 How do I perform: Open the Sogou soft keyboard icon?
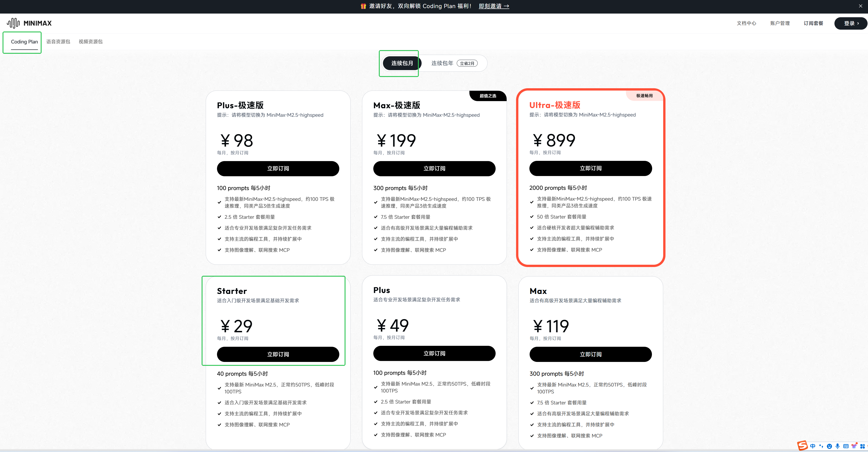(846, 446)
